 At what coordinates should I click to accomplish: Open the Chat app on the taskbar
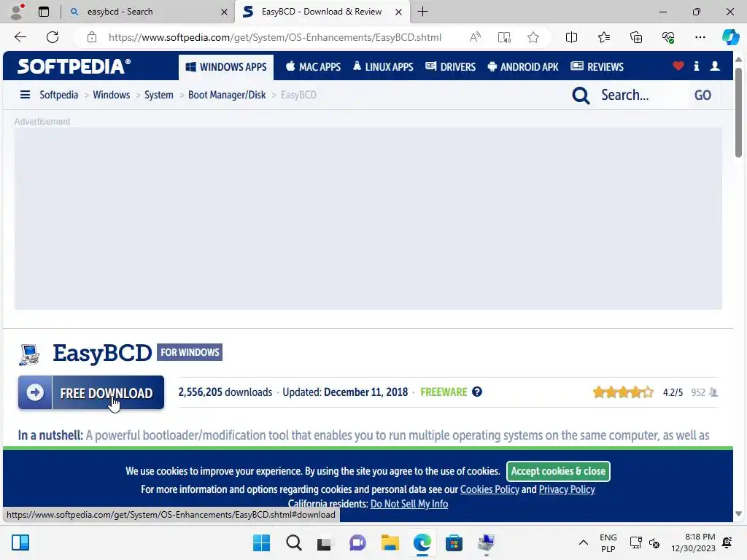click(x=357, y=542)
